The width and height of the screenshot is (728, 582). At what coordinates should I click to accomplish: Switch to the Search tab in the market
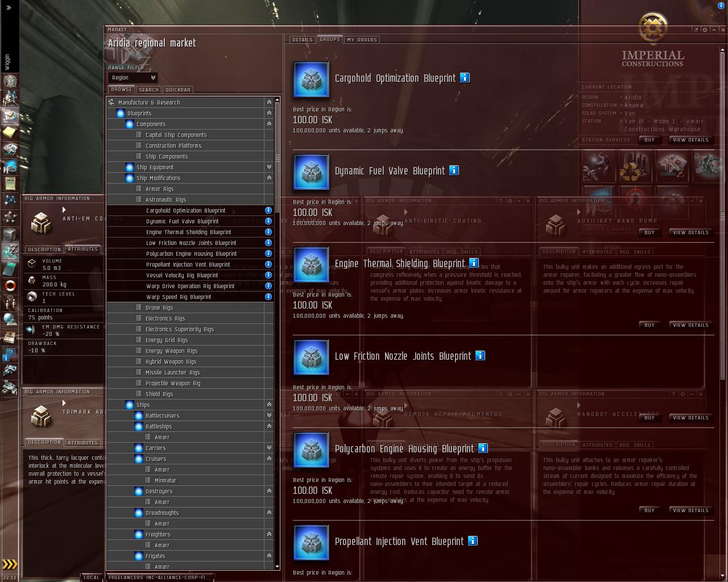[148, 90]
